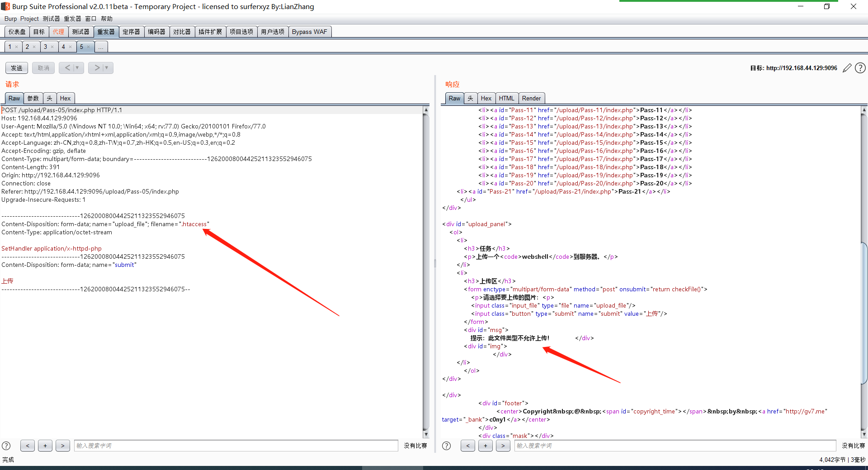Focus the response search input field
Screen dimensions: 868x470
point(675,446)
